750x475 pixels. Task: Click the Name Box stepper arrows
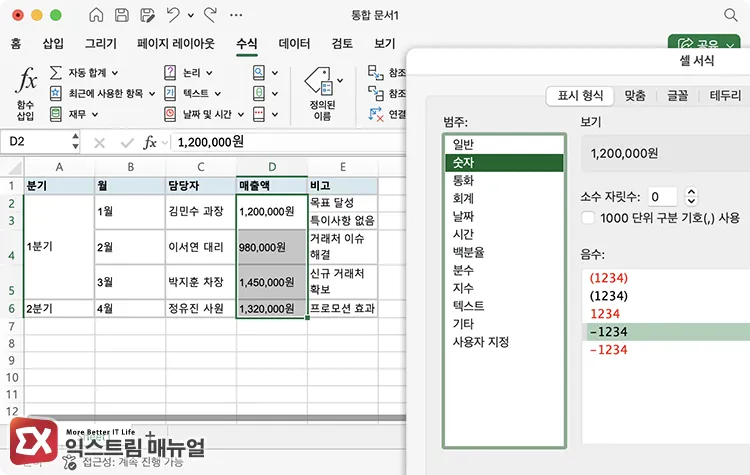coord(76,142)
